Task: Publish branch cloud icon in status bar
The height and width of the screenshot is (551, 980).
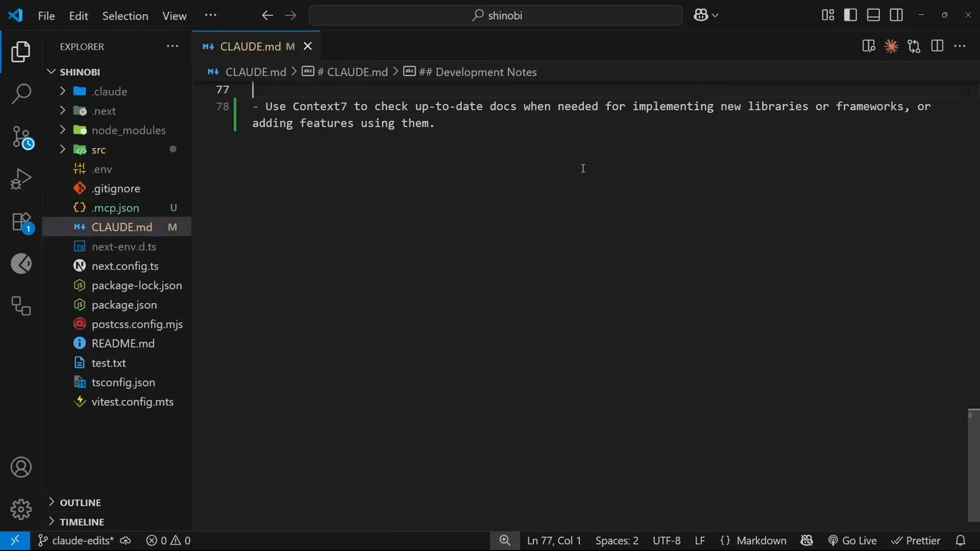Action: tap(126, 541)
